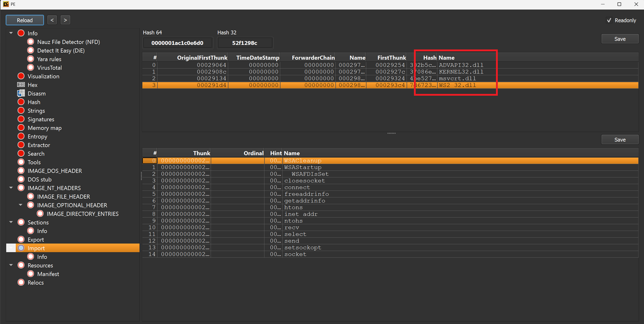Disable the Readonly checkbox

point(609,20)
